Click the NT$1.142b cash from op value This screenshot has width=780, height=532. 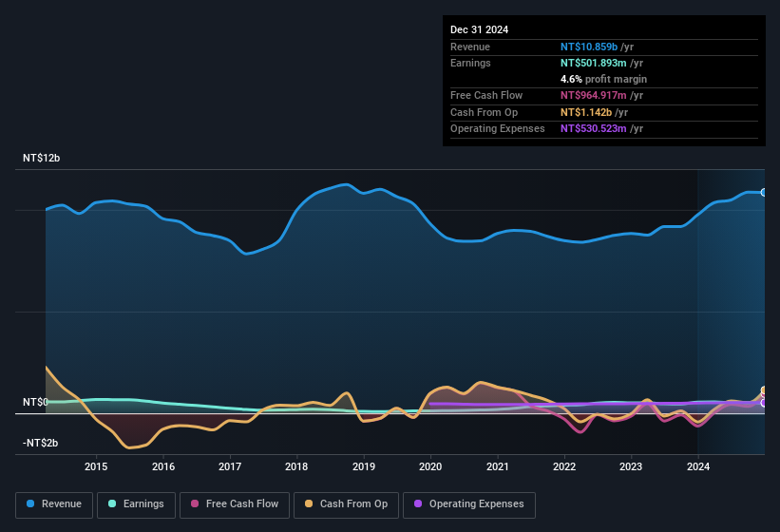click(x=586, y=112)
